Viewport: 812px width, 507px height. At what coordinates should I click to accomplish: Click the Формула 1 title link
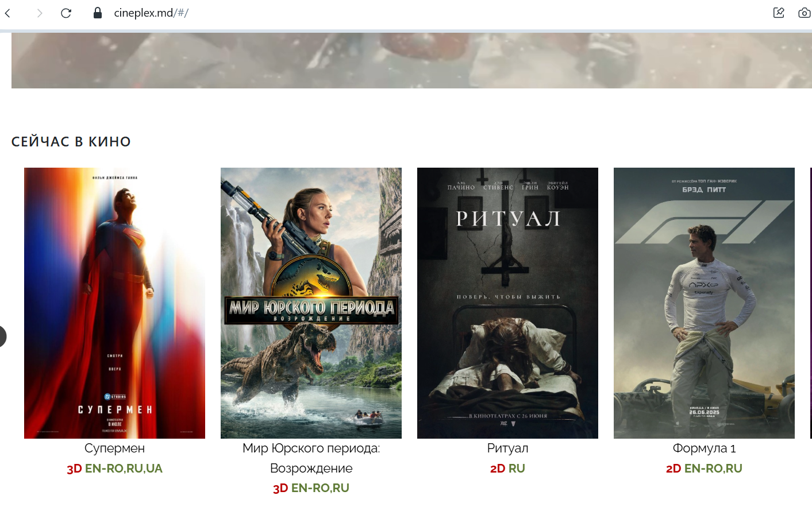(x=704, y=448)
